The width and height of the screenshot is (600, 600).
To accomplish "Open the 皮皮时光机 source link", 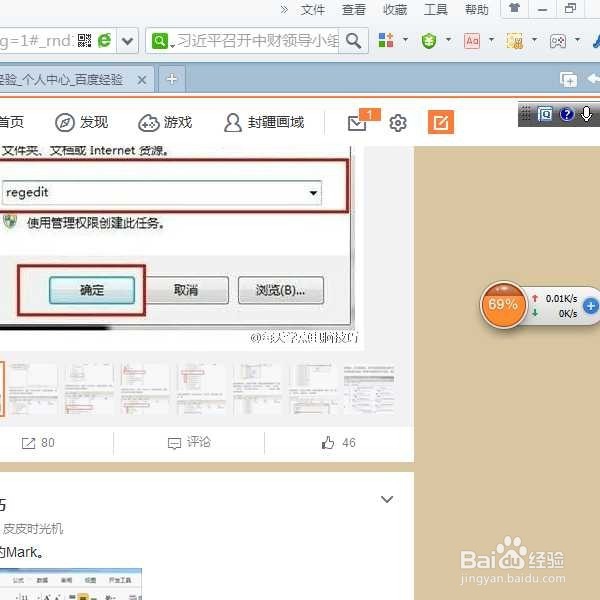I will click(x=33, y=528).
